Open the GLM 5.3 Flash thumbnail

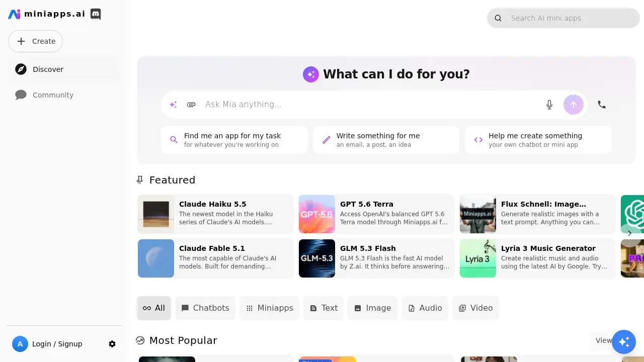coord(317,258)
